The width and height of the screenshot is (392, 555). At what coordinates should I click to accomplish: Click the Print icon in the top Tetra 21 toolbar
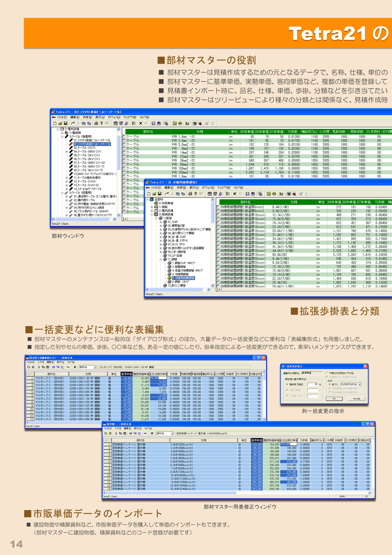pos(96,123)
